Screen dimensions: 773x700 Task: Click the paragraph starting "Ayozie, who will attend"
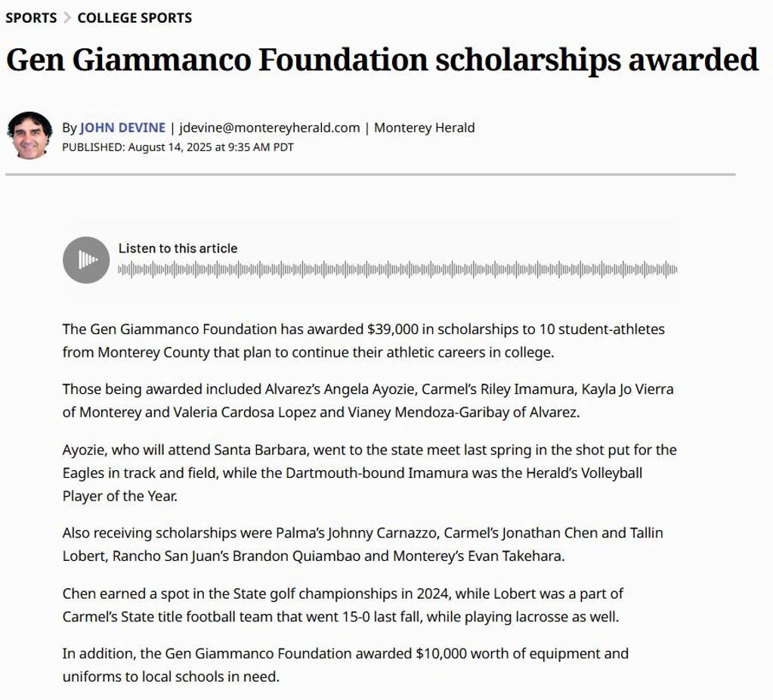369,472
